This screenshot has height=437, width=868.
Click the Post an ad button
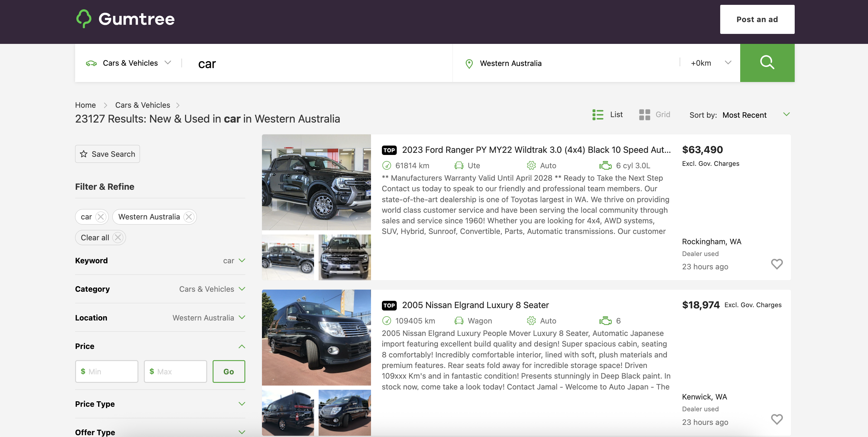[x=757, y=19]
